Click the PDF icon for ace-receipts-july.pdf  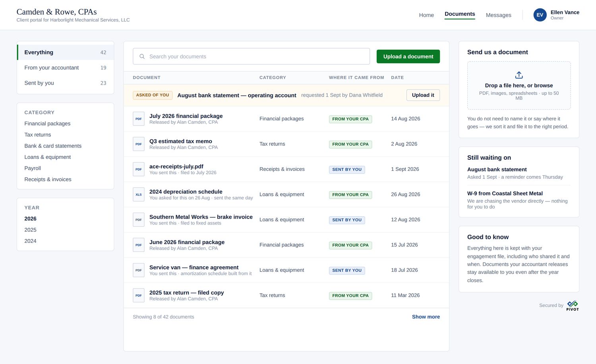point(139,169)
